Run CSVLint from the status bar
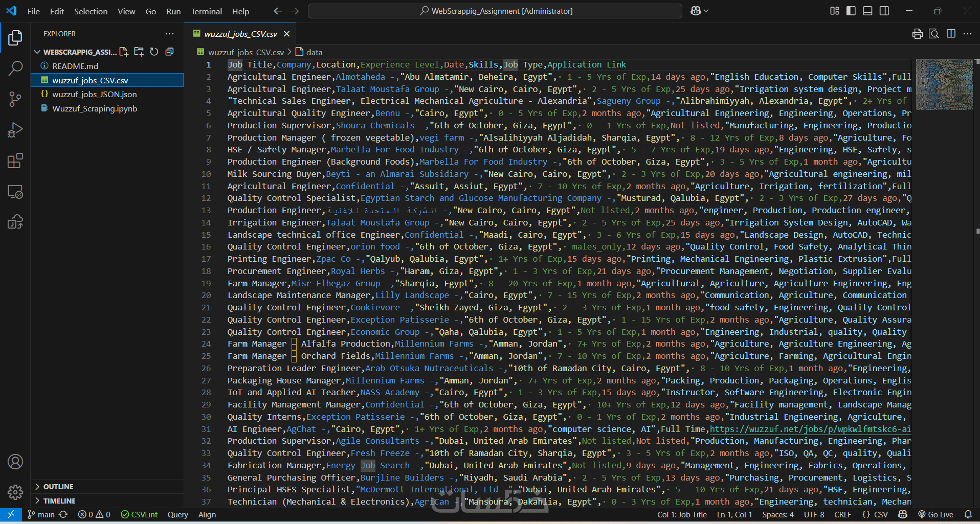The width and height of the screenshot is (980, 524). click(139, 514)
